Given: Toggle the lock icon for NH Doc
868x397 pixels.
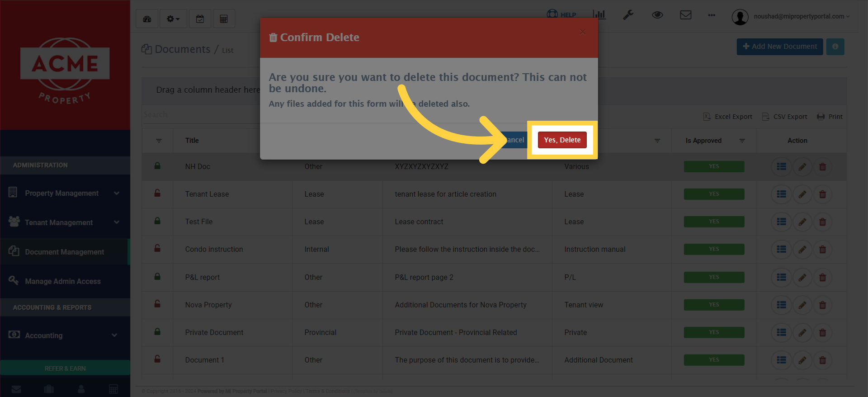Looking at the screenshot, I should 157,165.
